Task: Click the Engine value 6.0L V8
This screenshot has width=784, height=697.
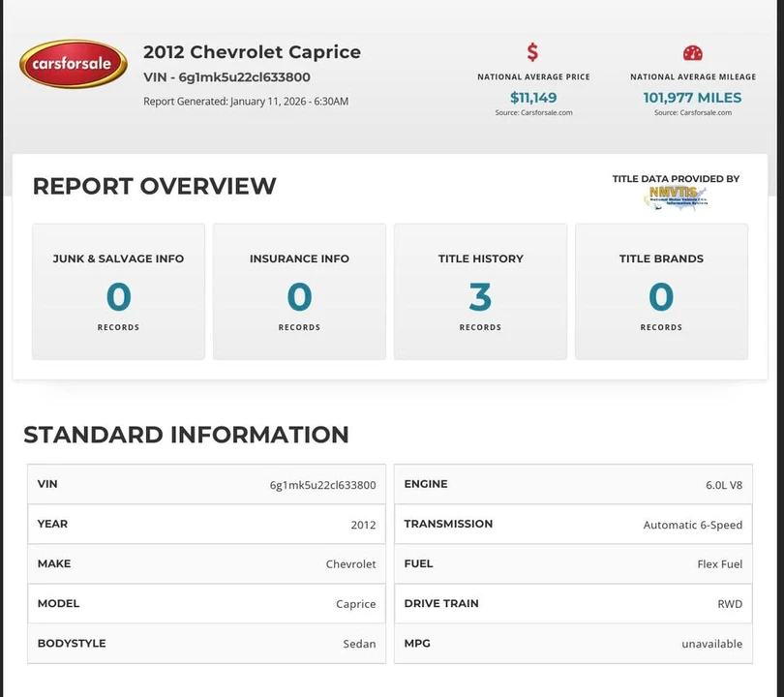Action: tap(723, 485)
